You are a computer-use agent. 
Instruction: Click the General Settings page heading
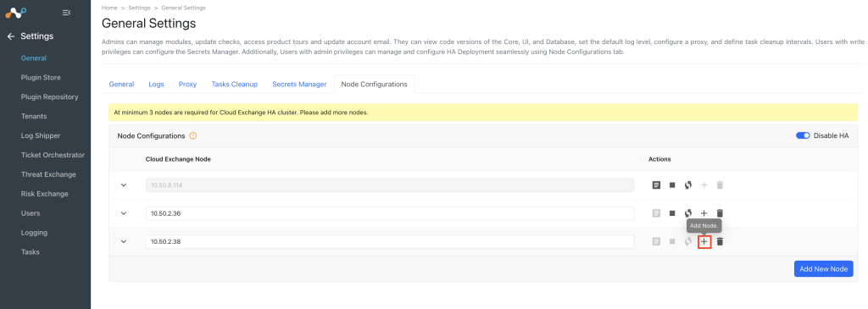(149, 23)
